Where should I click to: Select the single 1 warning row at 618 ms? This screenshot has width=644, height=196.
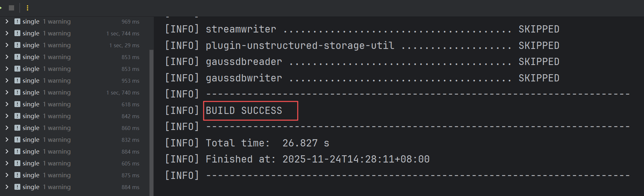coord(75,104)
